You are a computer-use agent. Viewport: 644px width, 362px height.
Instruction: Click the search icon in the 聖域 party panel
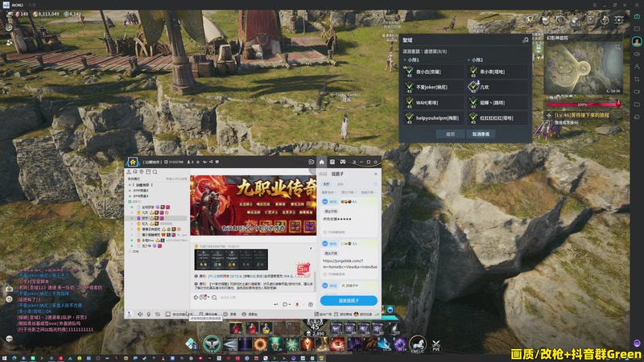coord(526,39)
